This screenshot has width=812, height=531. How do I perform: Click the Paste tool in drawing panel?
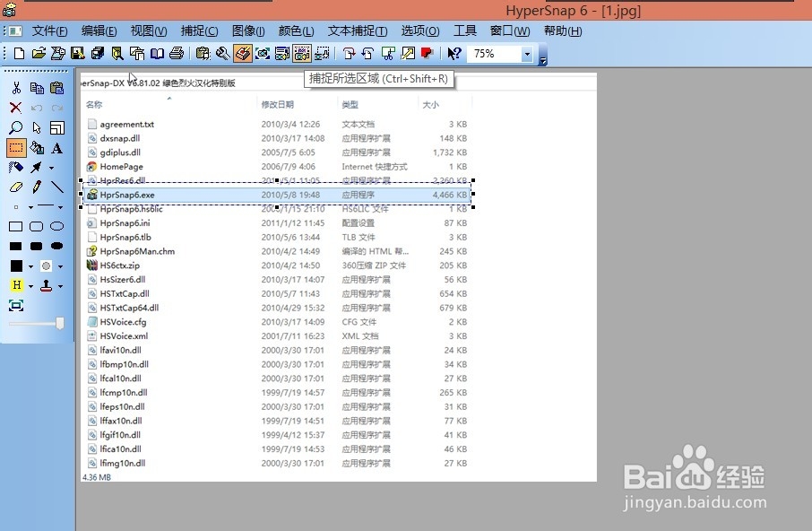tap(57, 88)
